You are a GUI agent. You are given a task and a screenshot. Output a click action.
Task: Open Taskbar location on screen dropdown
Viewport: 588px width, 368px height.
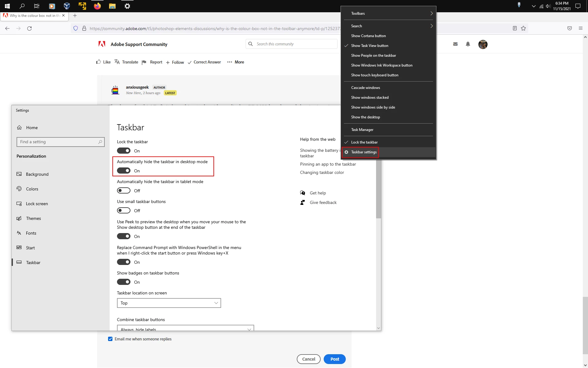169,303
